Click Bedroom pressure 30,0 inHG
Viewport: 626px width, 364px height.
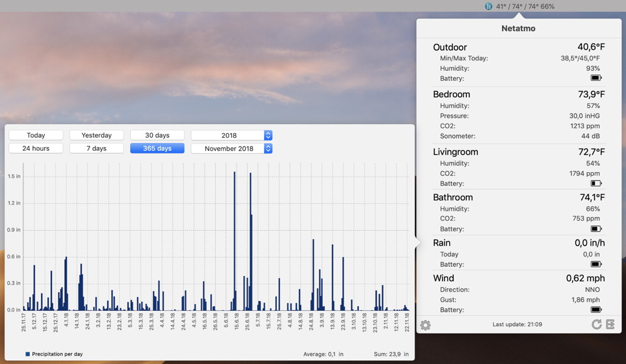[x=584, y=116]
